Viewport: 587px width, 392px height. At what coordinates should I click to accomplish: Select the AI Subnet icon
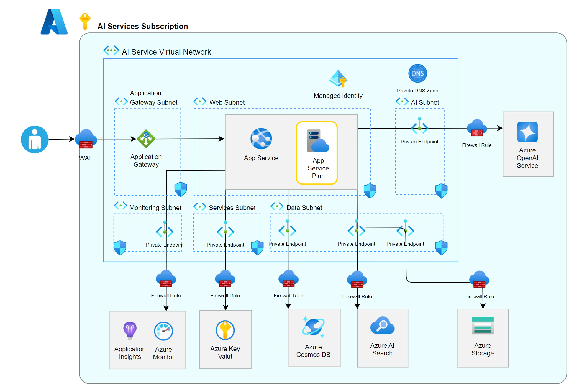[x=402, y=101]
